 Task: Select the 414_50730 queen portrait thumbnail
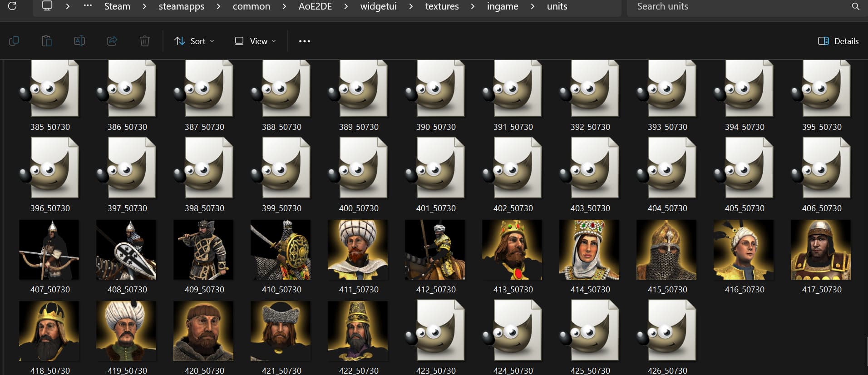[589, 250]
